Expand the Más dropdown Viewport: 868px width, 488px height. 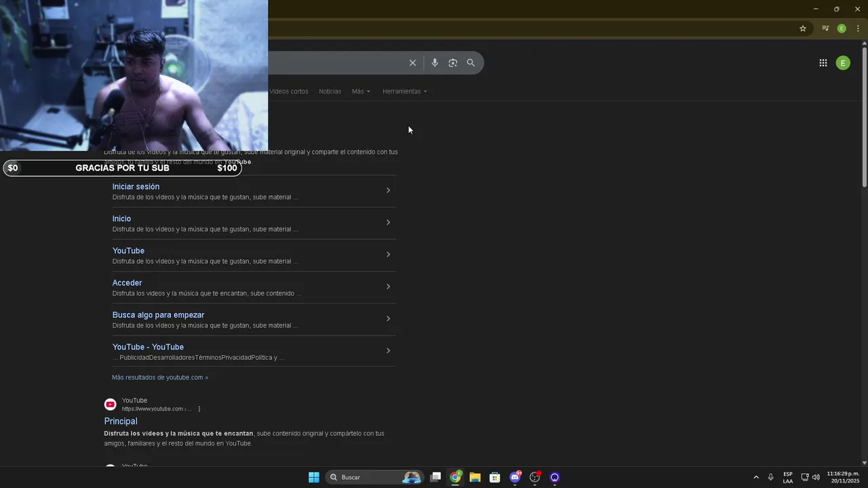tap(361, 91)
